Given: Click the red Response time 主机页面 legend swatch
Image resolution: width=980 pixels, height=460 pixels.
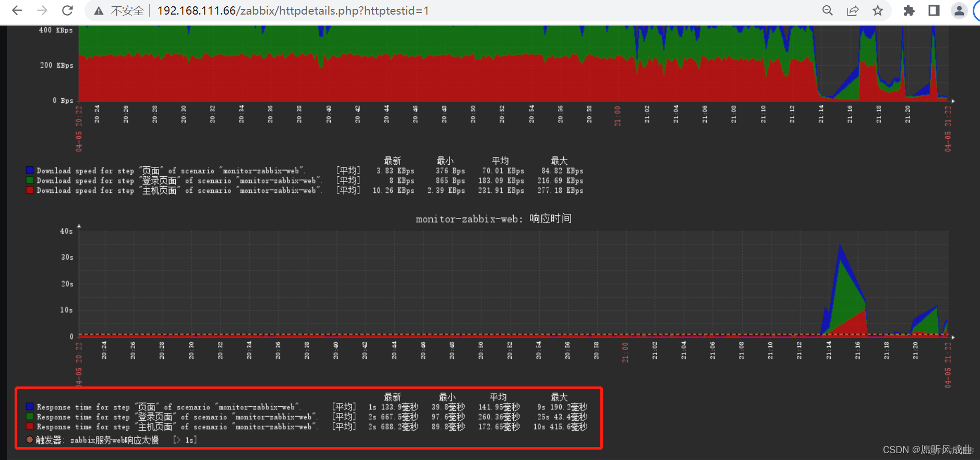Looking at the screenshot, I should [30, 427].
